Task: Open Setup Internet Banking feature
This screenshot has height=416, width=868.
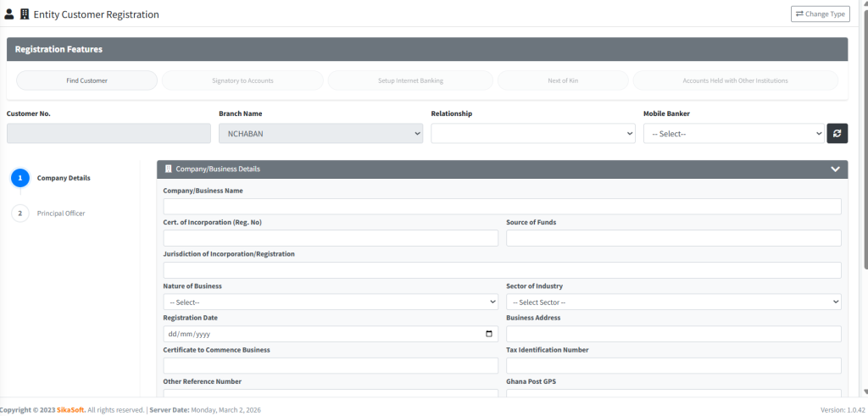Action: [x=410, y=80]
